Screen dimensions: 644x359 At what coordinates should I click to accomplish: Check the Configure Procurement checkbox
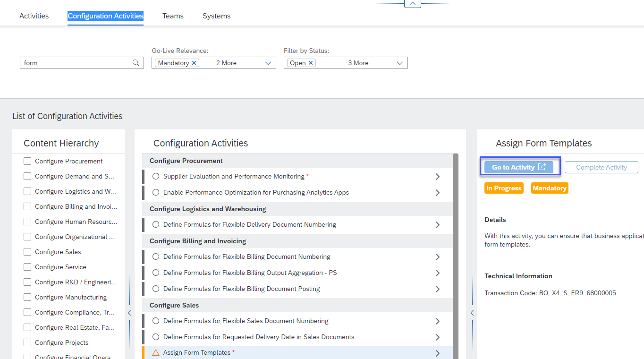point(27,161)
